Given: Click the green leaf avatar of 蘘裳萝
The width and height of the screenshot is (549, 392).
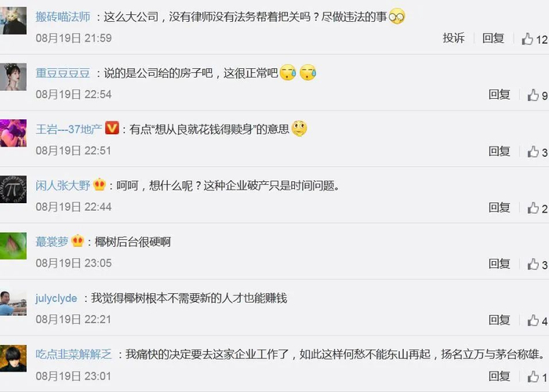Looking at the screenshot, I should [x=13, y=245].
